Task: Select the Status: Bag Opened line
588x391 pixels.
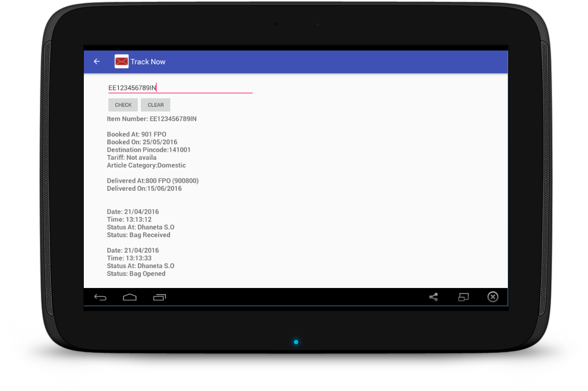Action: click(136, 274)
